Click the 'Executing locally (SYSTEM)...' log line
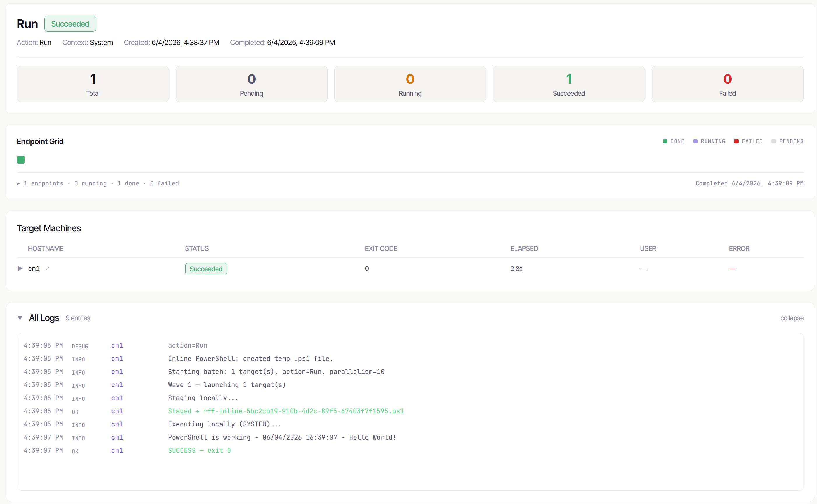 click(x=225, y=424)
